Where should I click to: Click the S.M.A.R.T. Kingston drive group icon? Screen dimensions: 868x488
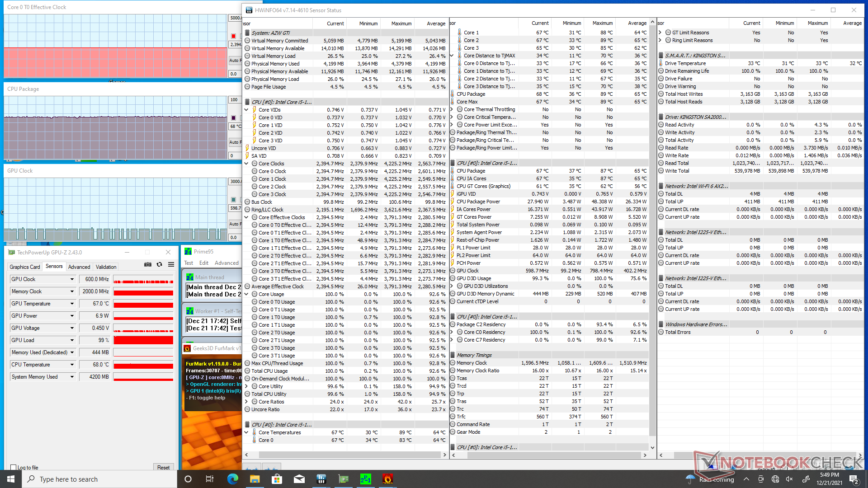pyautogui.click(x=661, y=56)
